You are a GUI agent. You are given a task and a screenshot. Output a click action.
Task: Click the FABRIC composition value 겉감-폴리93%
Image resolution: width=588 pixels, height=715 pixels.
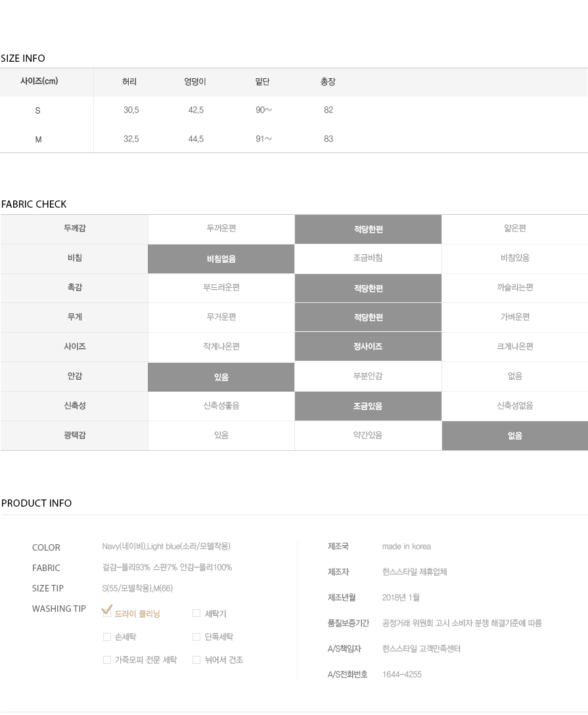tap(167, 567)
